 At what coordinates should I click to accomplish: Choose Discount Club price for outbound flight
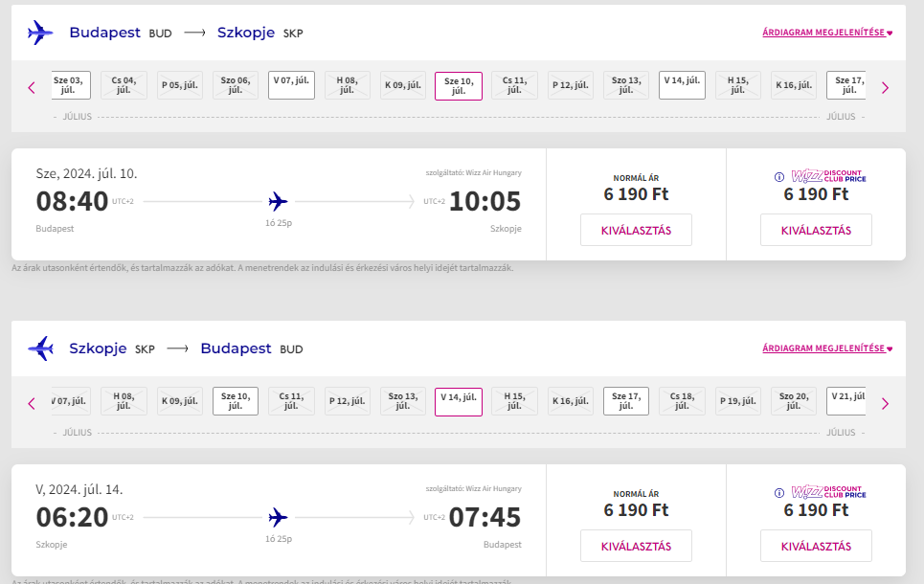tap(816, 230)
